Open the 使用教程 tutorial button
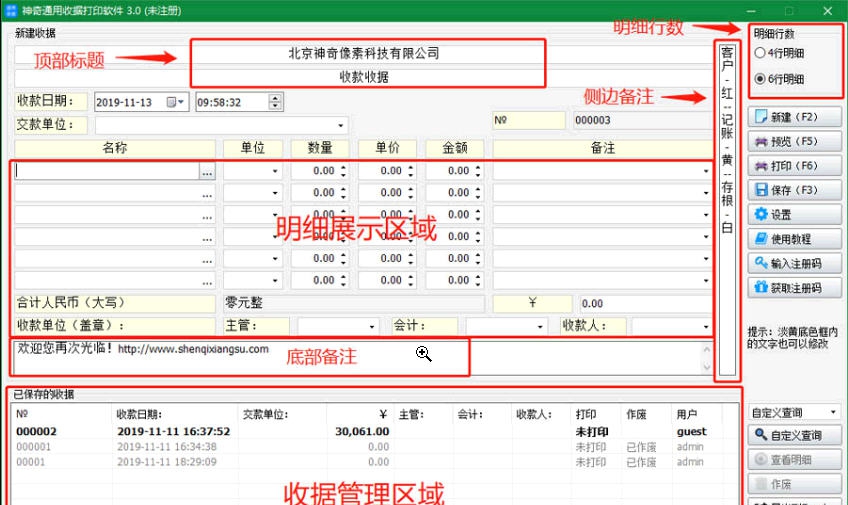 point(794,239)
